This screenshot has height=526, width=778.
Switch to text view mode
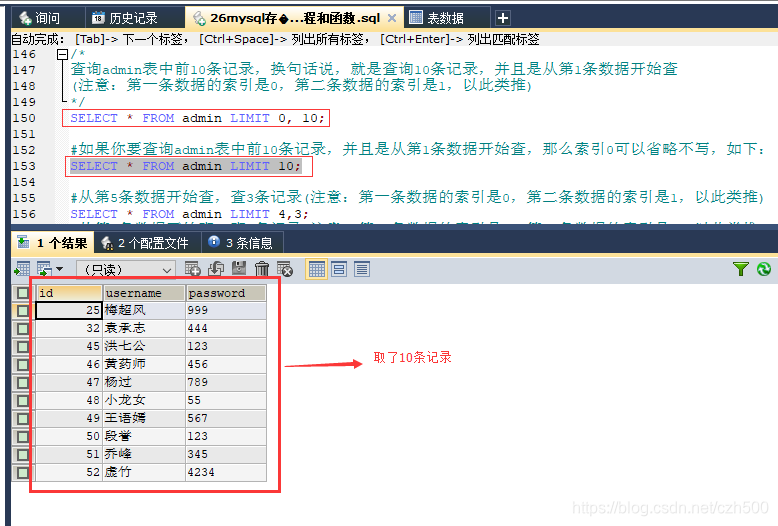point(362,269)
